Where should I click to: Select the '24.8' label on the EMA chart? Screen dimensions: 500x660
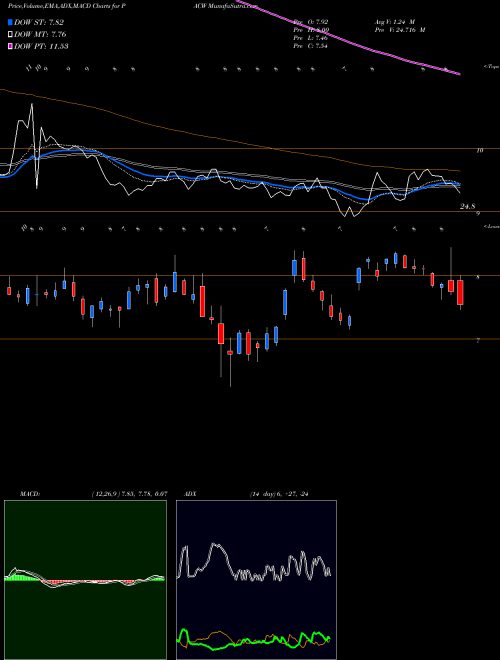467,206
